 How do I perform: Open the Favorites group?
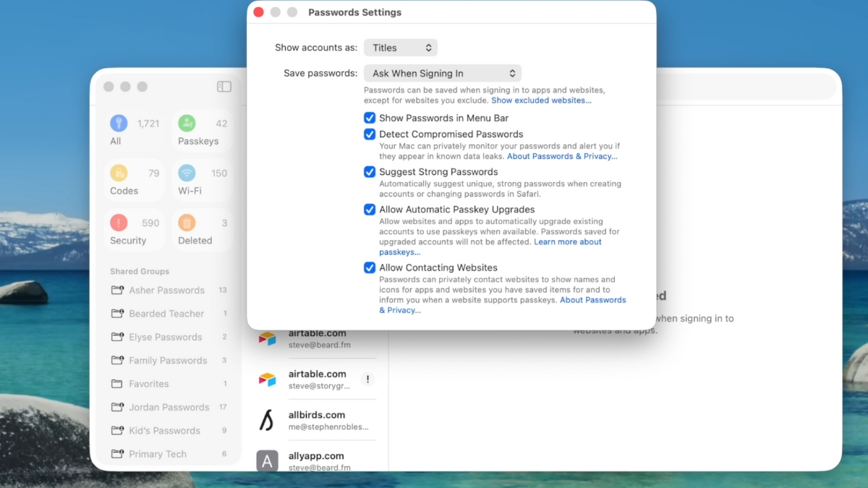(148, 384)
